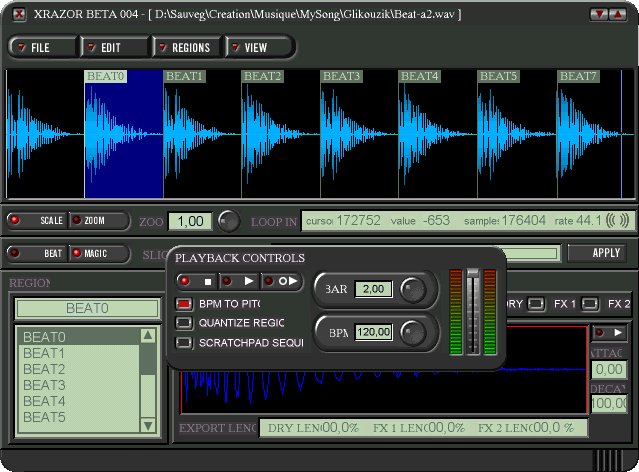Screen dimensions: 639x472
Task: Click the ATTACK value field 0,00
Action: [x=609, y=370]
